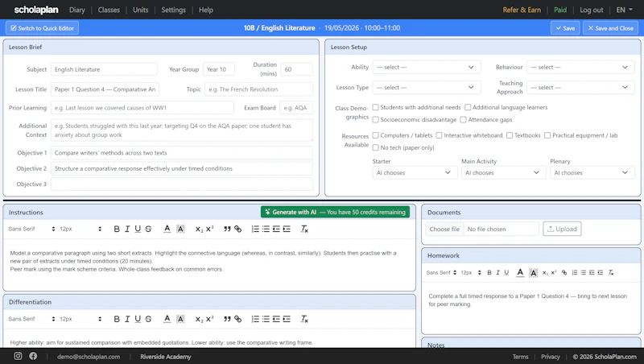Apply bullet list in Instructions editor
Image resolution: width=644 pixels, height=364 pixels.
coord(266,229)
